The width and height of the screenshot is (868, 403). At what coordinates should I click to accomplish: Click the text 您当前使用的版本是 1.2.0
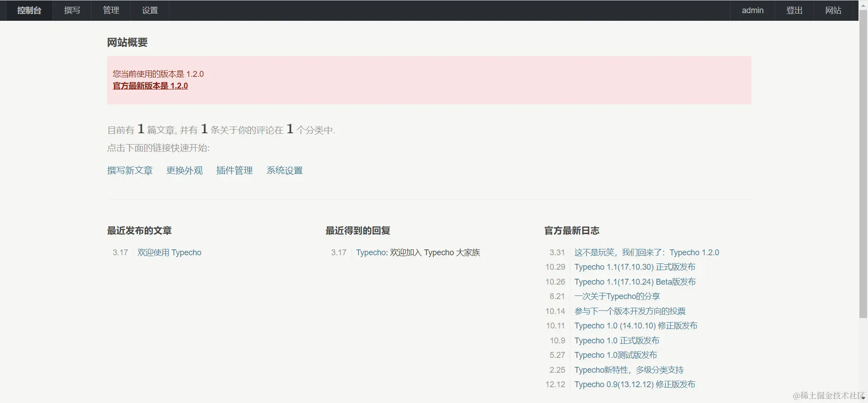pos(158,74)
